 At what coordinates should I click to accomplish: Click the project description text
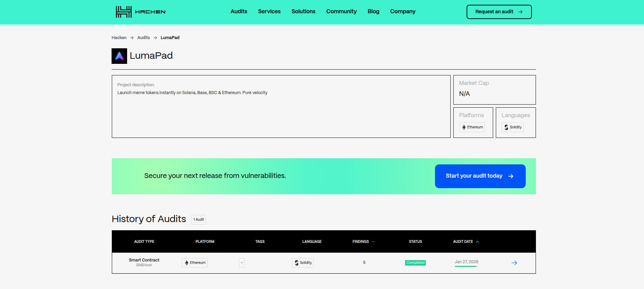192,93
